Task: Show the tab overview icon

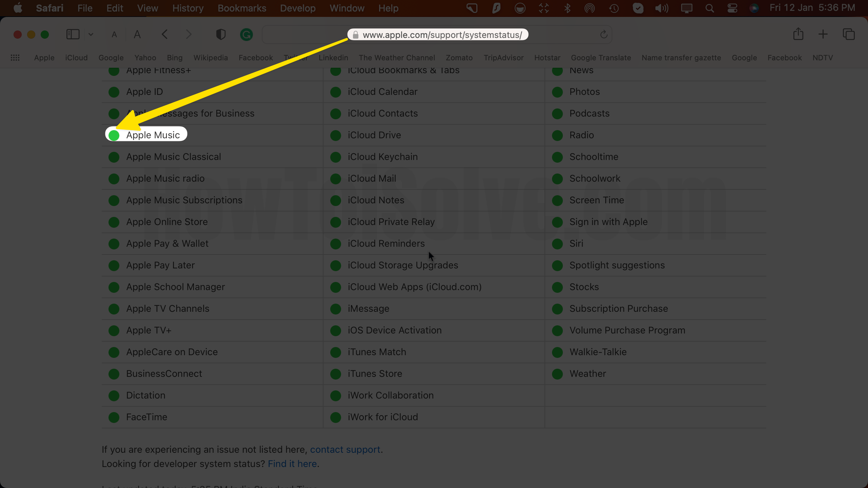Action: pos(849,34)
